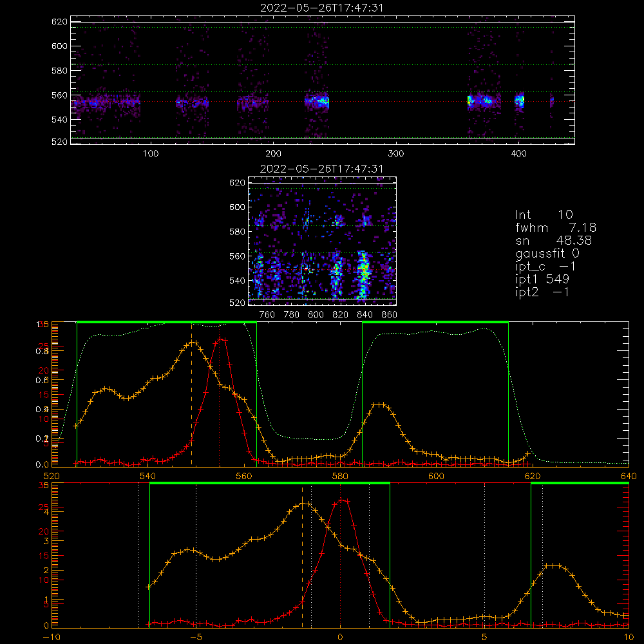Click the timestamp title above the small middle image

click(322, 169)
